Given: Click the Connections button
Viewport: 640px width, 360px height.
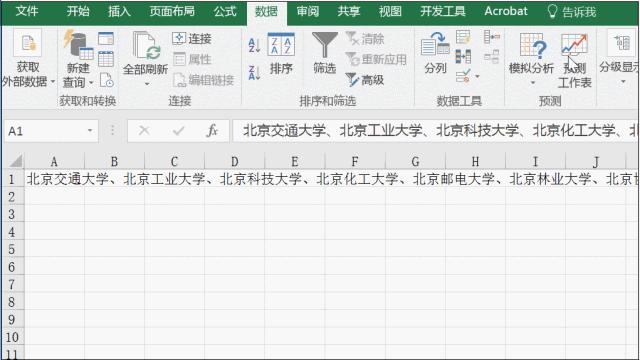Looking at the screenshot, I should 192,39.
